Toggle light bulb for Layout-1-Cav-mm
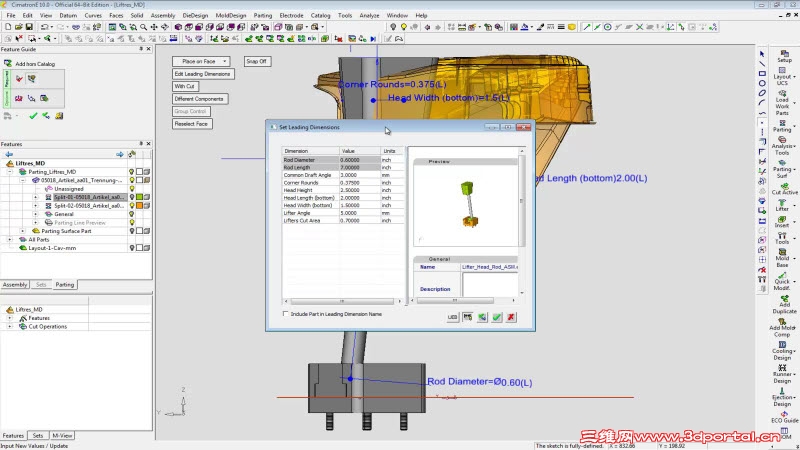Viewport: 800px width, 450px height. [132, 248]
